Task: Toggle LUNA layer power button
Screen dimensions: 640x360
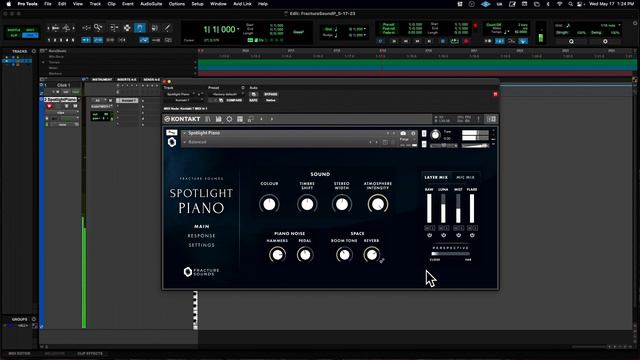Action: 444,236
